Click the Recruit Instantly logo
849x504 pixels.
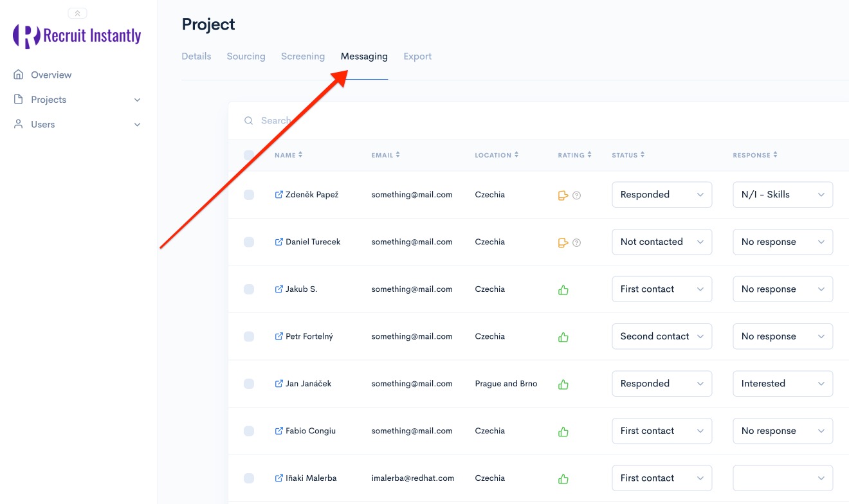point(77,36)
